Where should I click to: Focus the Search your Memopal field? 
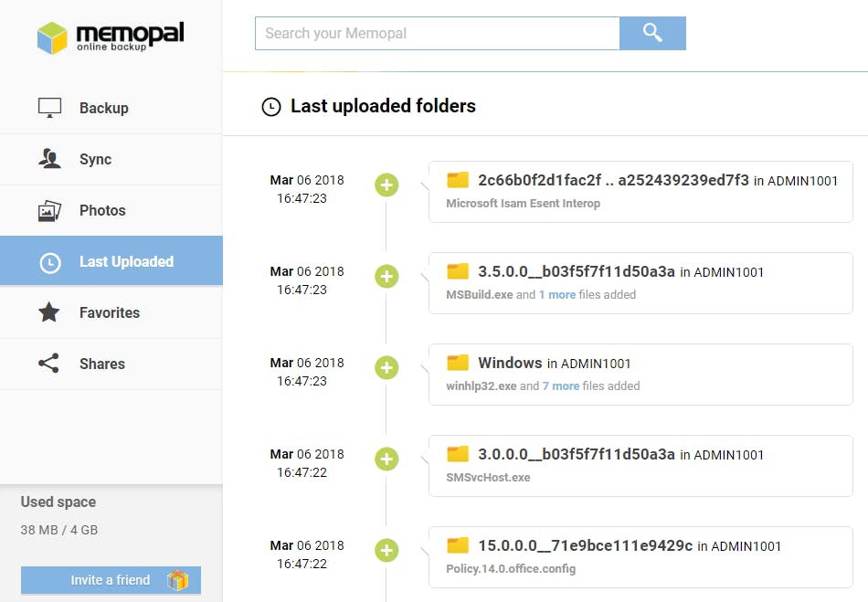click(x=437, y=34)
